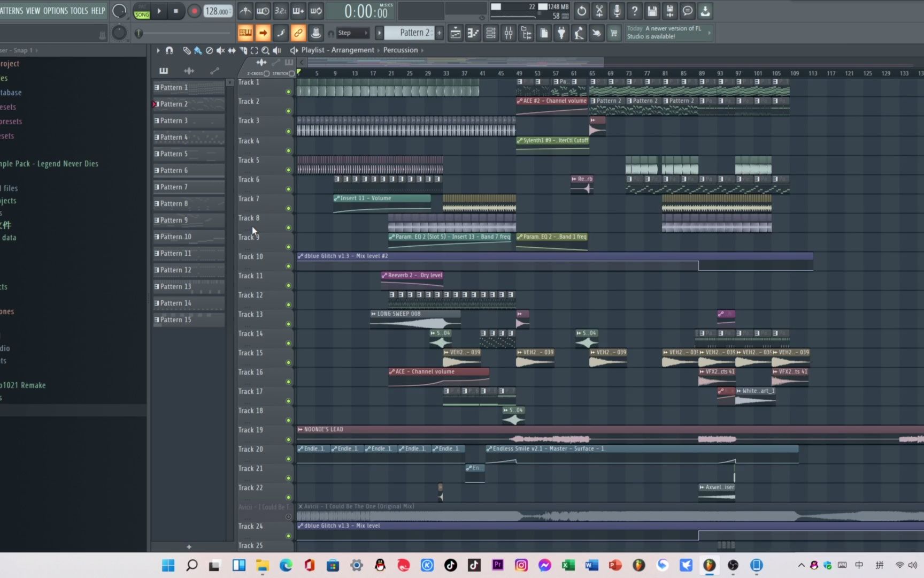Image resolution: width=924 pixels, height=578 pixels.
Task: Click arrow left of Pattern 2 selector
Action: tap(379, 33)
